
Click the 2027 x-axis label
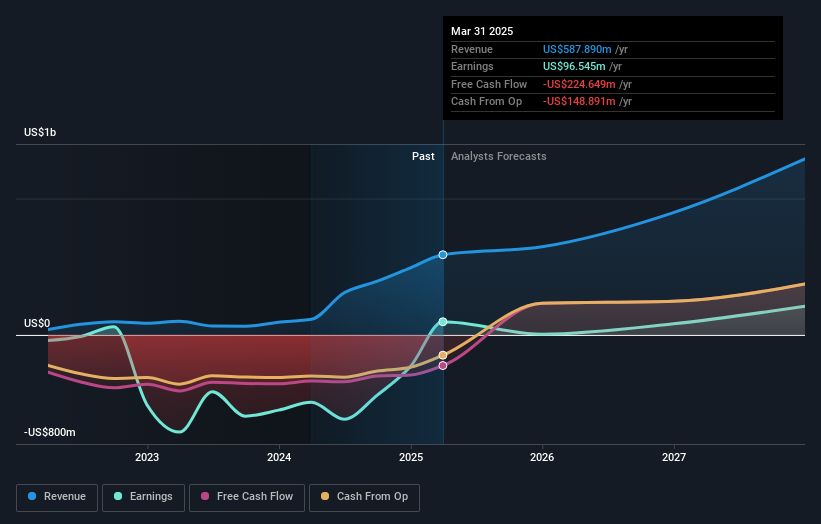click(674, 457)
